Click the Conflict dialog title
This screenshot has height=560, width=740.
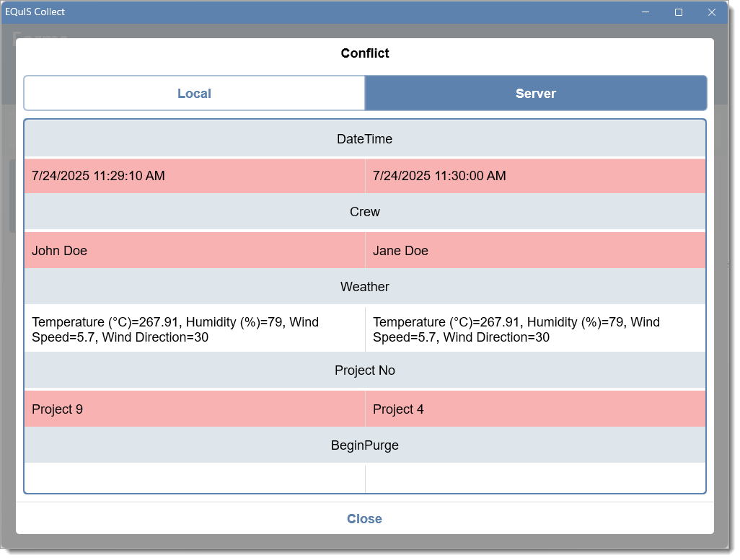click(365, 53)
